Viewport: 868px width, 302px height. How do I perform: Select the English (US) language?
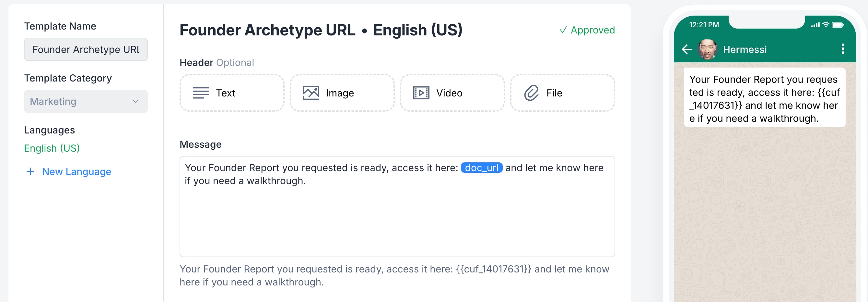pos(52,148)
